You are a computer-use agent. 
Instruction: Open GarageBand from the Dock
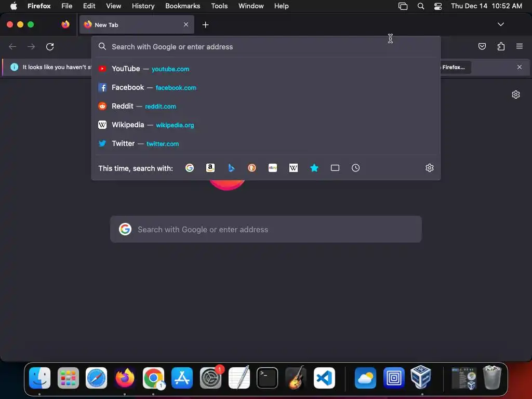(x=296, y=378)
